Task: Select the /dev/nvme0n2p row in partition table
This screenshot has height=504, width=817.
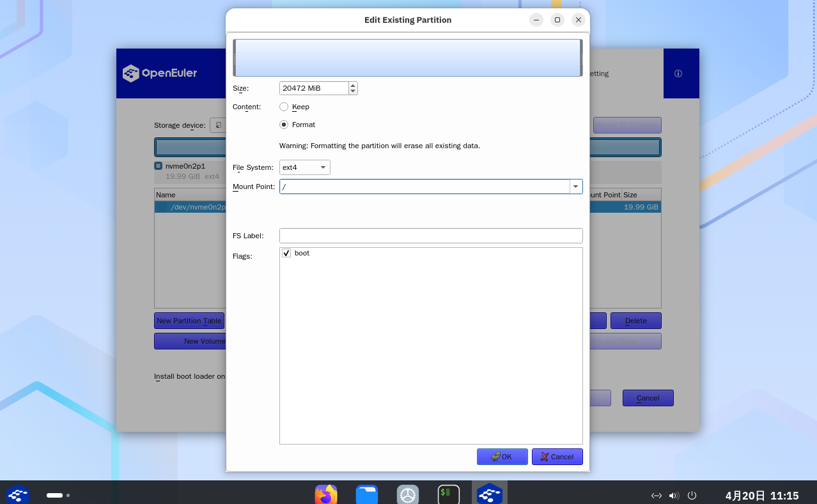Action: (190, 207)
